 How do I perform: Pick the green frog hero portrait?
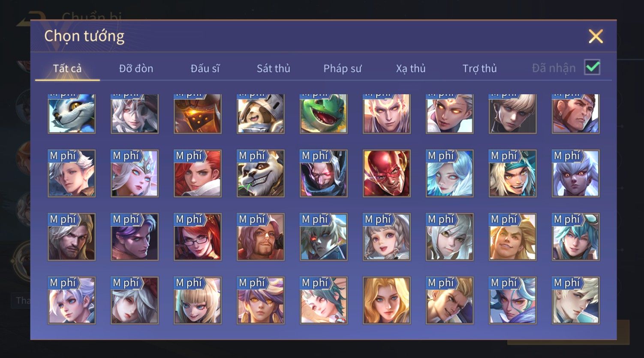323,114
